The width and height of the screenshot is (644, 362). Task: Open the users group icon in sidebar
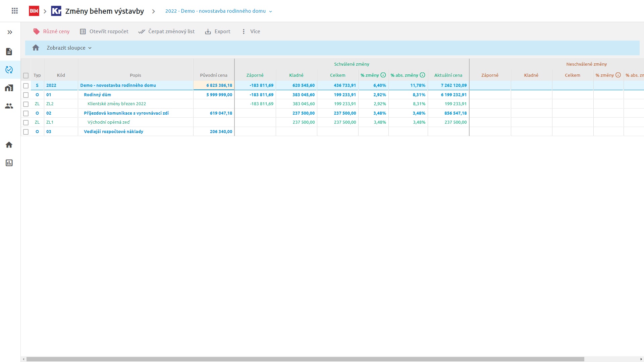[9, 106]
